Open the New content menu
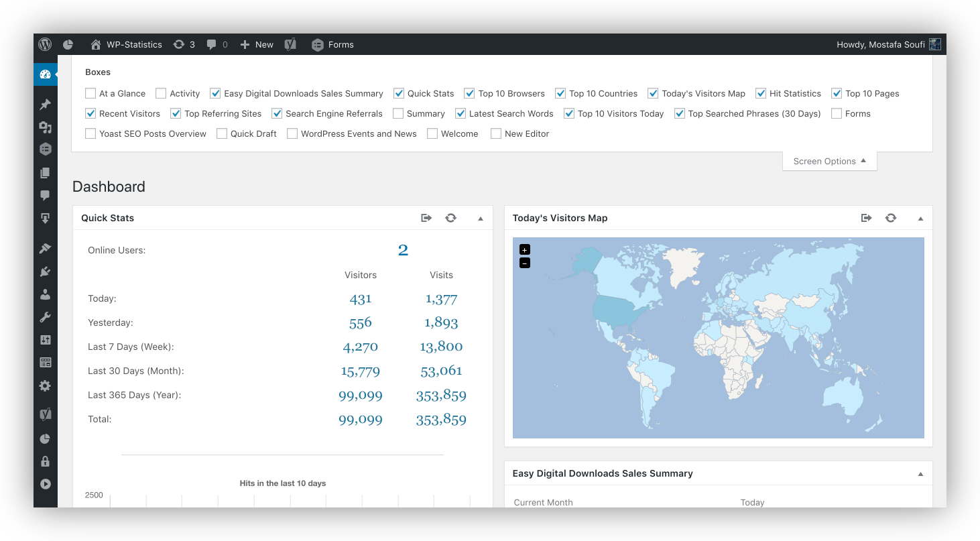 point(257,44)
